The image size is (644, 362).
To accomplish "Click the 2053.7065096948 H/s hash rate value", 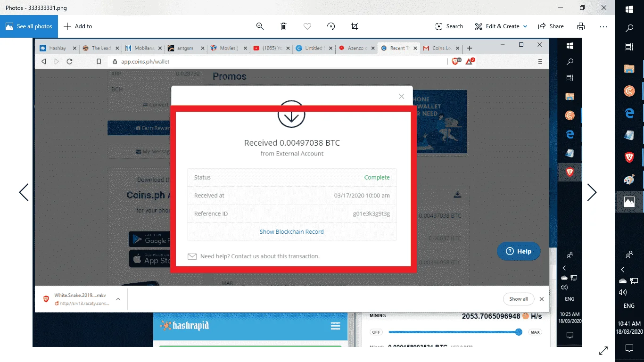I will tap(502, 316).
